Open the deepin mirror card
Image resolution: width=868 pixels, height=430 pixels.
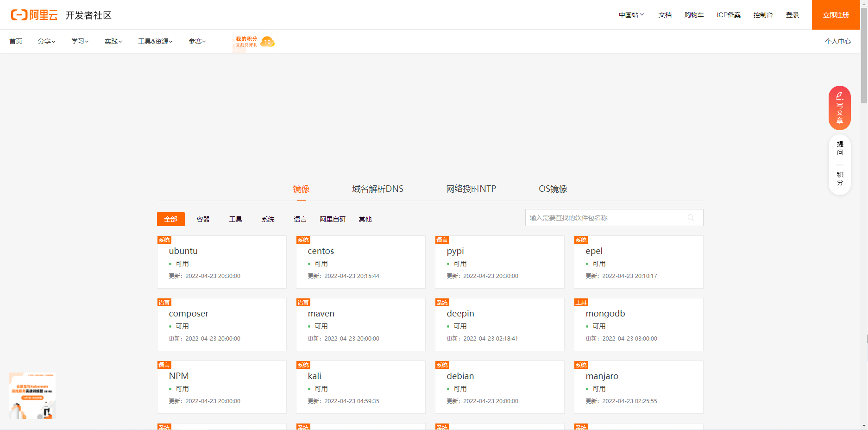(500, 325)
